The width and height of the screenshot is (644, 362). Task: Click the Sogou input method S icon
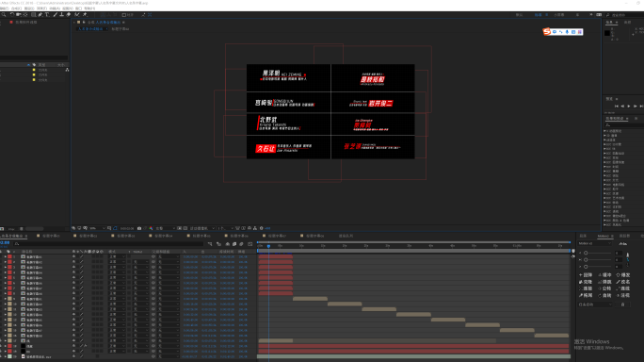click(547, 32)
